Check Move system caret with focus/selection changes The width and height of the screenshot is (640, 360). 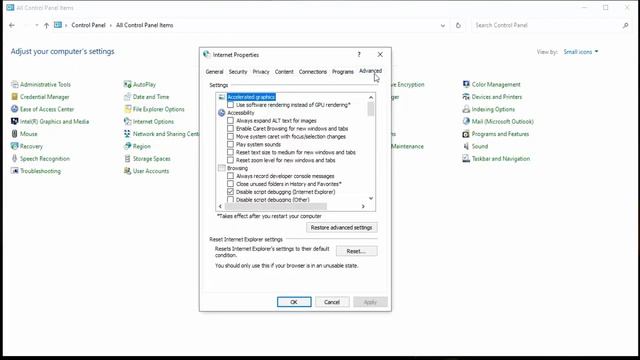(231, 136)
